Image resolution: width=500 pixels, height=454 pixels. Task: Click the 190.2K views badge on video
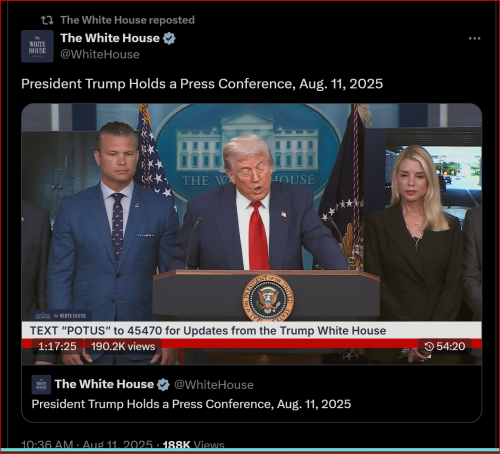123,346
